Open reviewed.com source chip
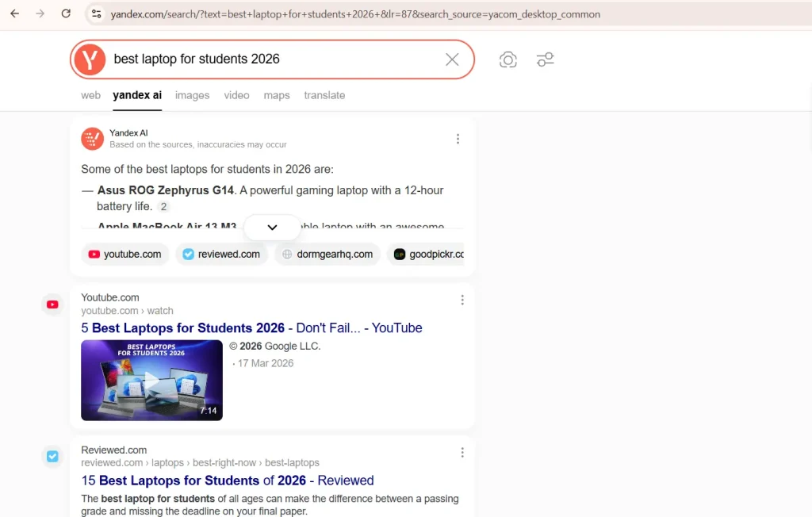 (x=222, y=255)
